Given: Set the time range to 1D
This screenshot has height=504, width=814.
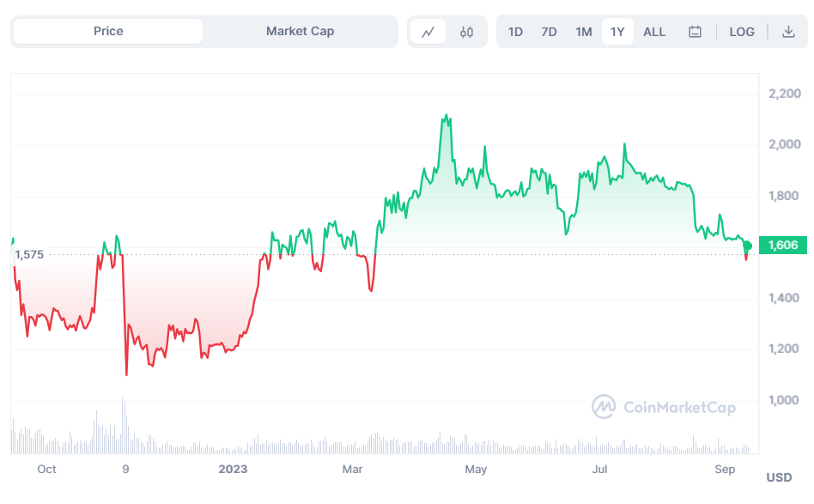Looking at the screenshot, I should [515, 32].
